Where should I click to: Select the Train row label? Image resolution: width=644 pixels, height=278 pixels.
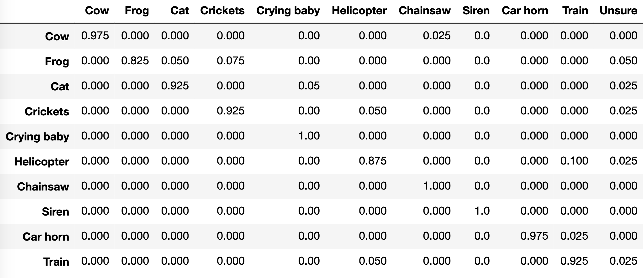tap(56, 262)
